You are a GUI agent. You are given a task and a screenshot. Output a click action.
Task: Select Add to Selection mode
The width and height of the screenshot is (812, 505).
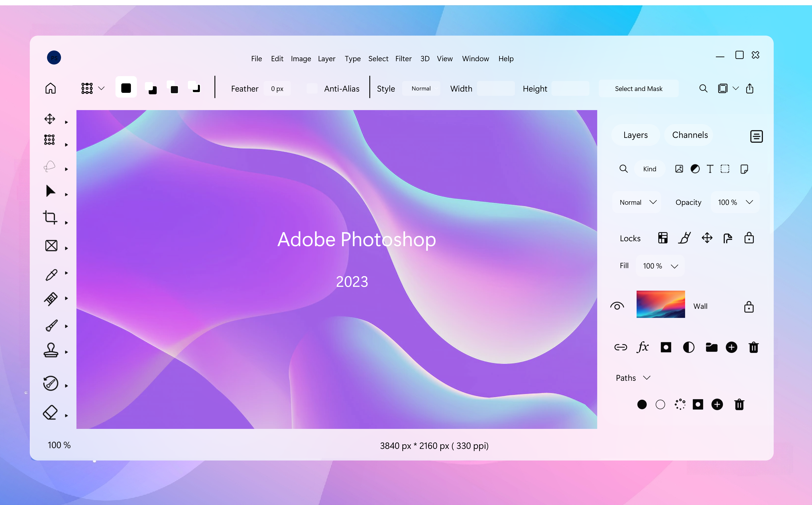pyautogui.click(x=151, y=88)
